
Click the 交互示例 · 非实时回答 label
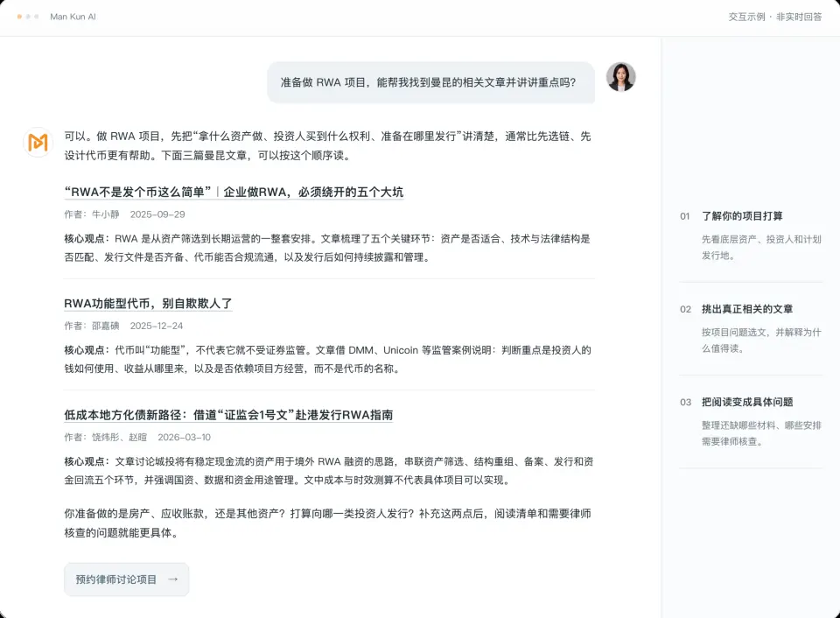point(774,17)
